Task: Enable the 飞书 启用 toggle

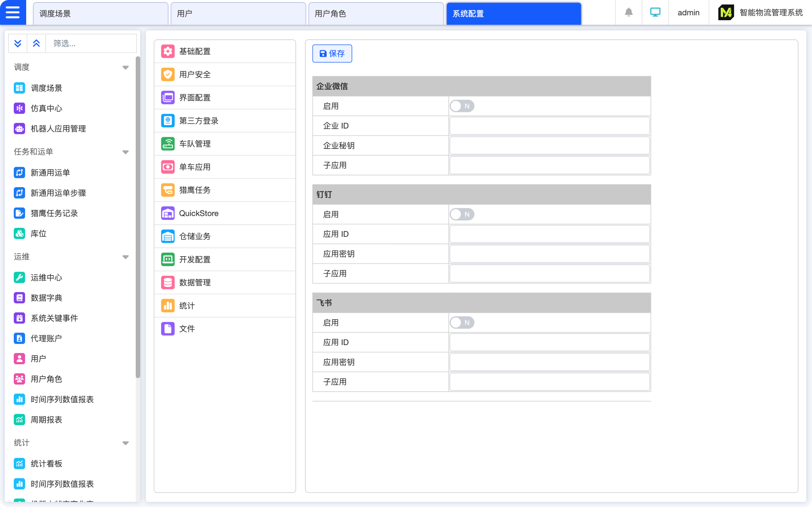Action: pyautogui.click(x=462, y=323)
